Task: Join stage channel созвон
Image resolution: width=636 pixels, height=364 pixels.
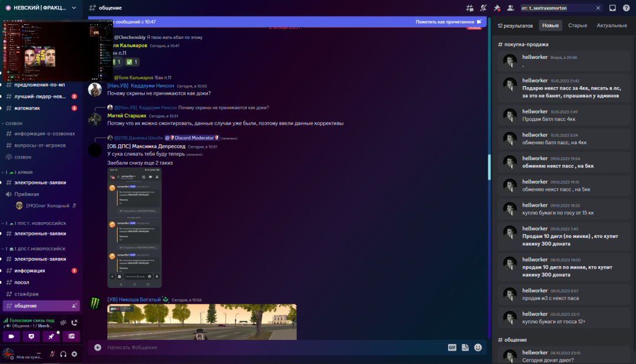Action: tap(41, 157)
